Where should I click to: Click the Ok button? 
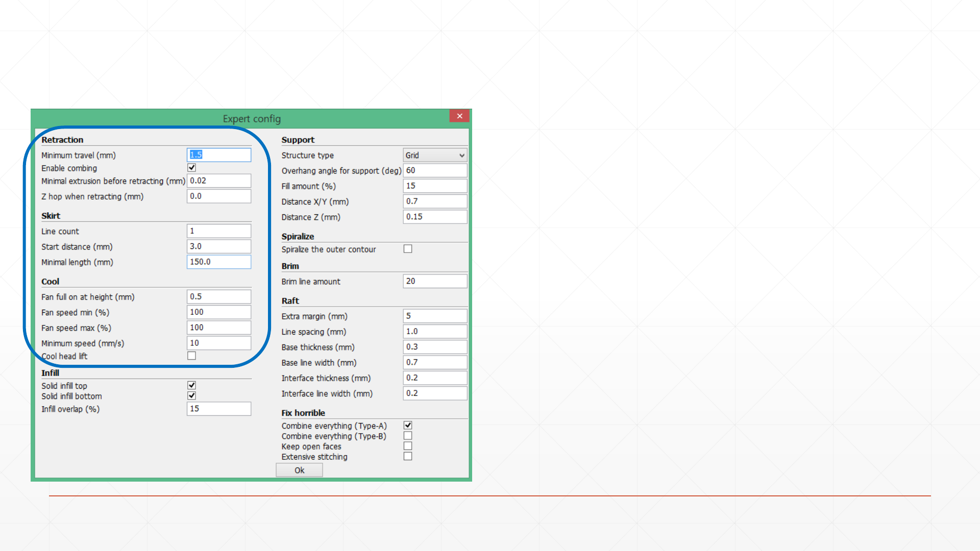pyautogui.click(x=299, y=470)
